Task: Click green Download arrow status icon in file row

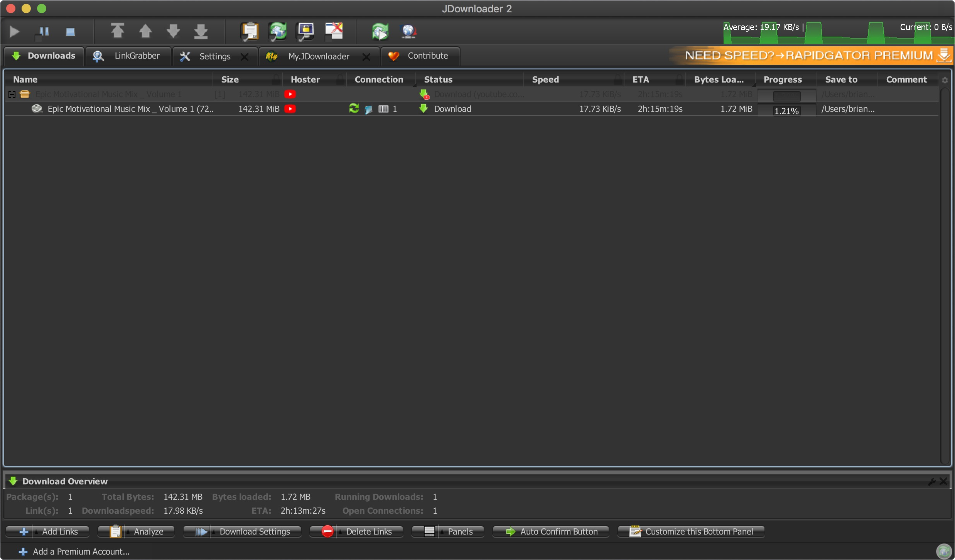Action: click(x=424, y=109)
